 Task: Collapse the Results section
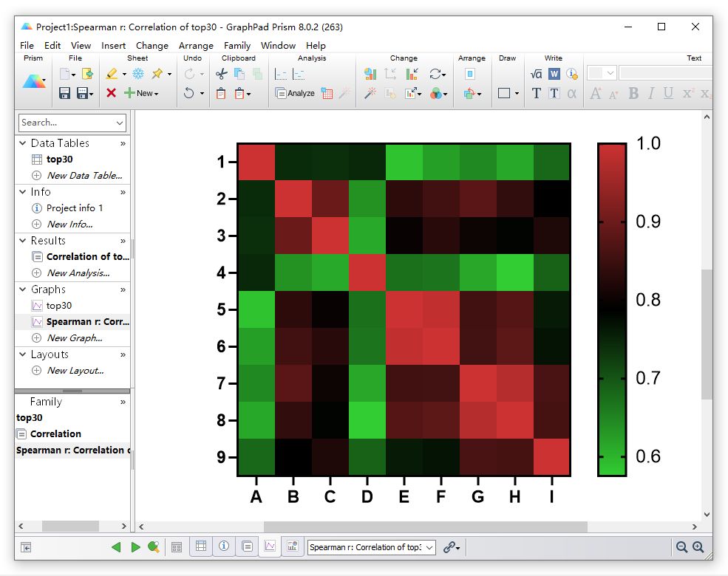[22, 240]
